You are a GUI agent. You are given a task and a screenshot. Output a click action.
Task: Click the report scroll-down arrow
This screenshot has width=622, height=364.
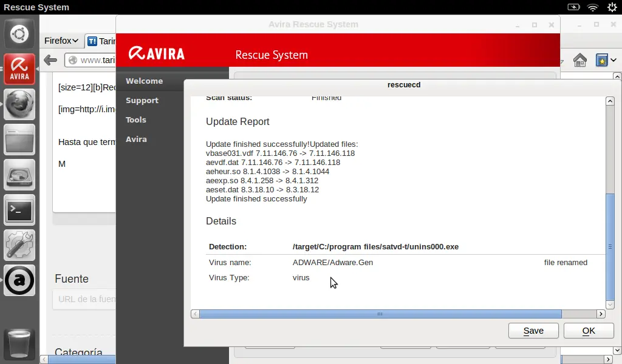click(610, 305)
